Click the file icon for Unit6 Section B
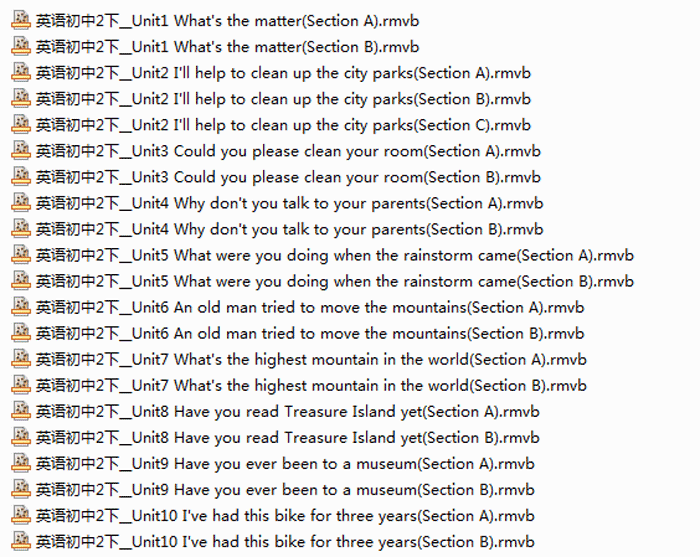Image resolution: width=700 pixels, height=557 pixels. 21,333
